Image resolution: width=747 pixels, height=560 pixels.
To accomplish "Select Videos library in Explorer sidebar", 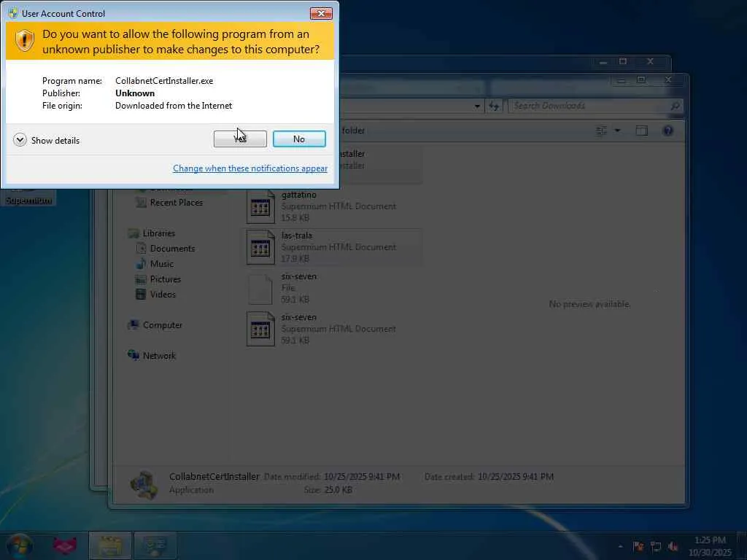I will click(163, 295).
